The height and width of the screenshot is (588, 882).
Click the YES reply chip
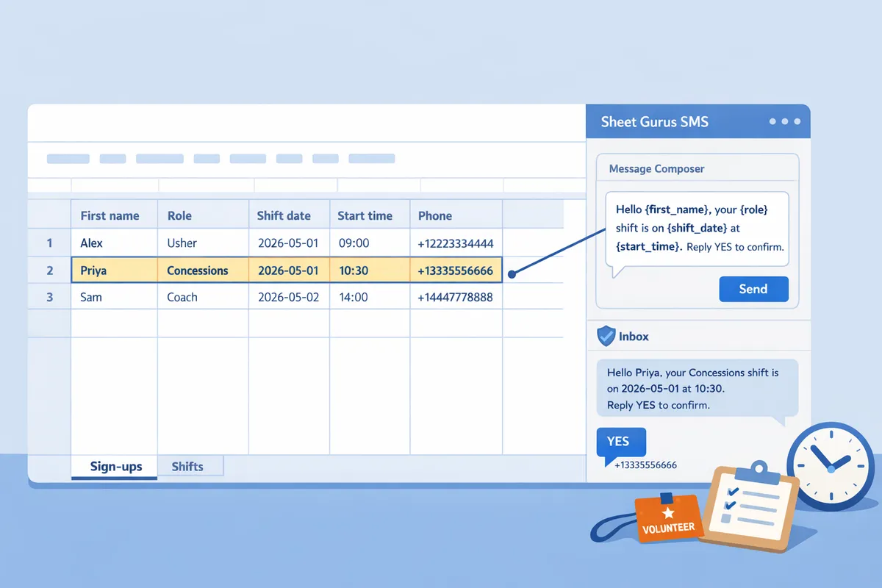click(620, 441)
